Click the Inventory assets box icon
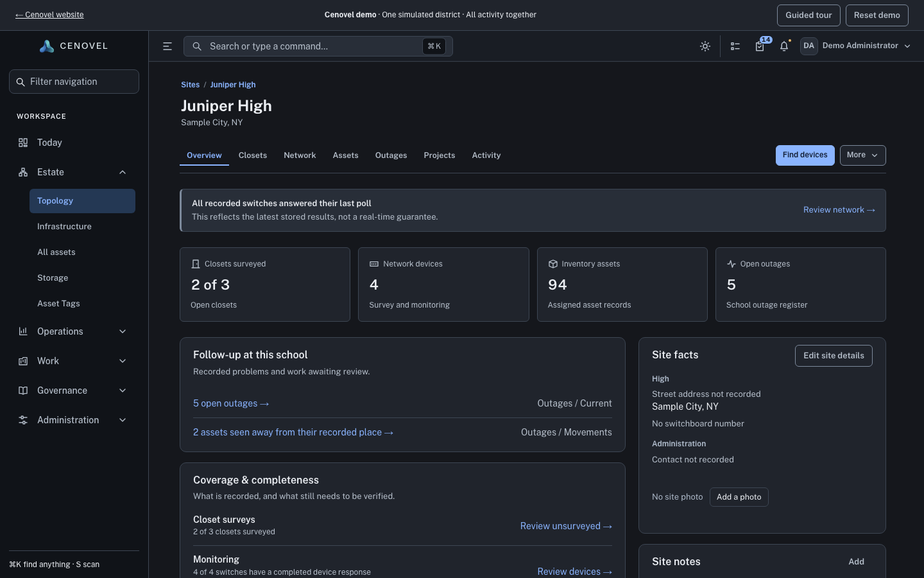Viewport: 924px width, 578px height. [x=552, y=264]
